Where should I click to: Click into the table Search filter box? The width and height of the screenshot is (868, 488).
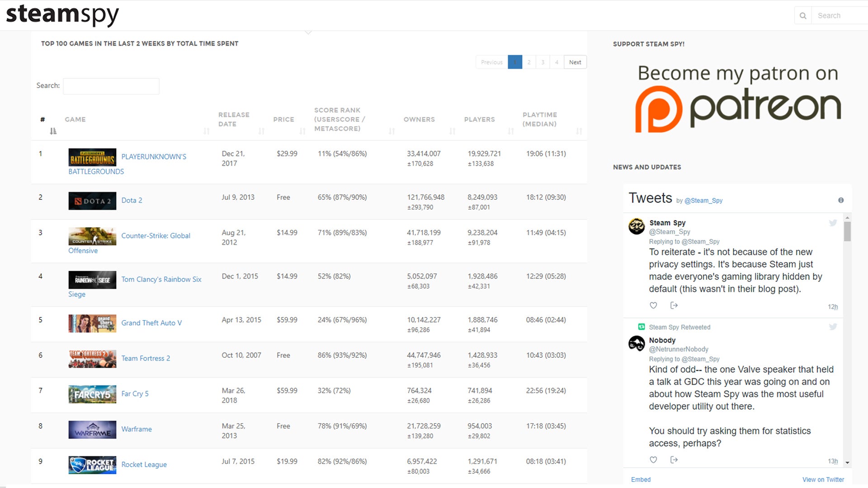(111, 86)
